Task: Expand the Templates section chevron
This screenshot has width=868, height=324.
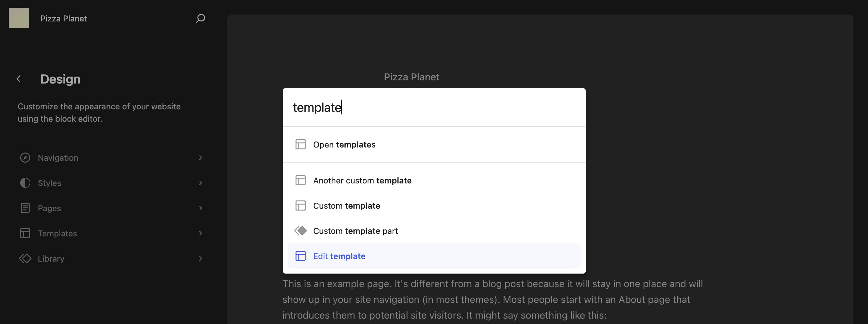Action: [201, 233]
